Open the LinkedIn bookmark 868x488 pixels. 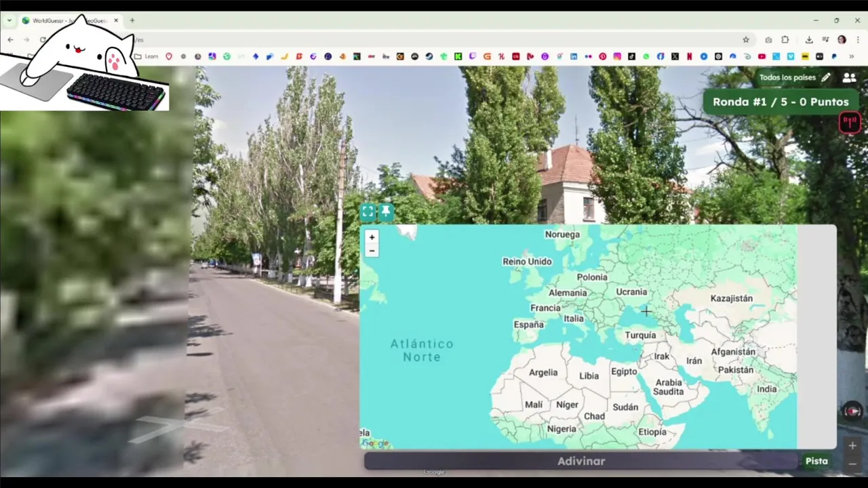coord(574,56)
